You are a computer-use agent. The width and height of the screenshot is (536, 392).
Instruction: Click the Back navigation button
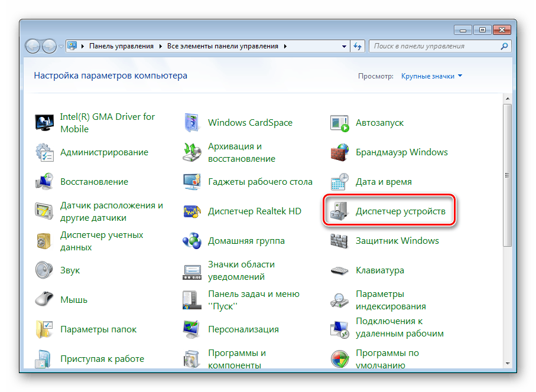click(x=33, y=46)
